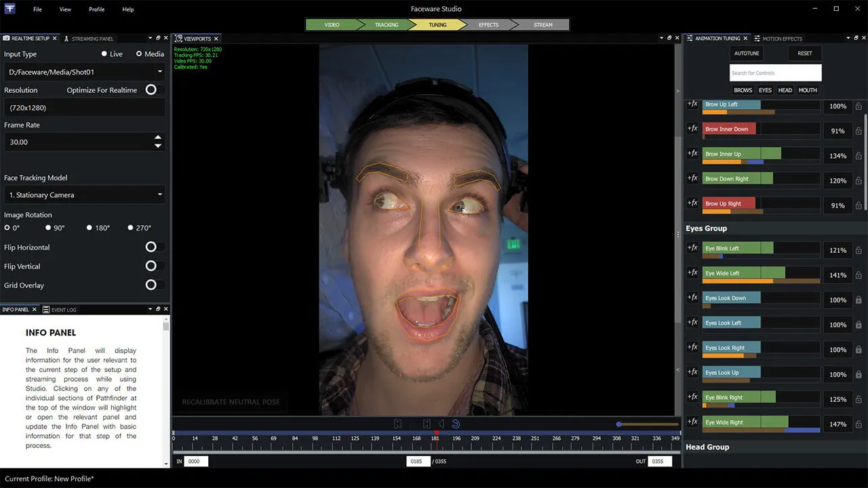Expand the media path dropdown

(159, 72)
